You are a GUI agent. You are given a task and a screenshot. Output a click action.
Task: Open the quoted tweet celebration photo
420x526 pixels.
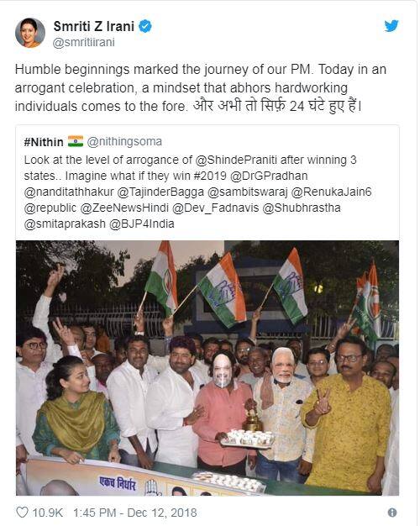click(207, 368)
